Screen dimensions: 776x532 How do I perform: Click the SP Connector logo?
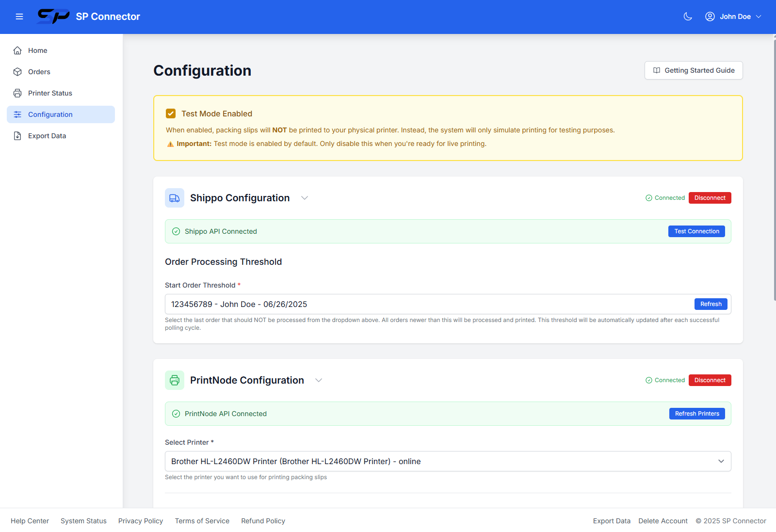[x=53, y=16]
